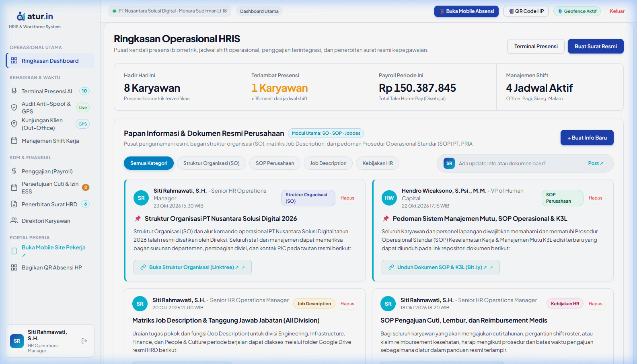Viewport: 637px width, 364px height.
Task: Click the Keluar logout link
Action: click(617, 11)
